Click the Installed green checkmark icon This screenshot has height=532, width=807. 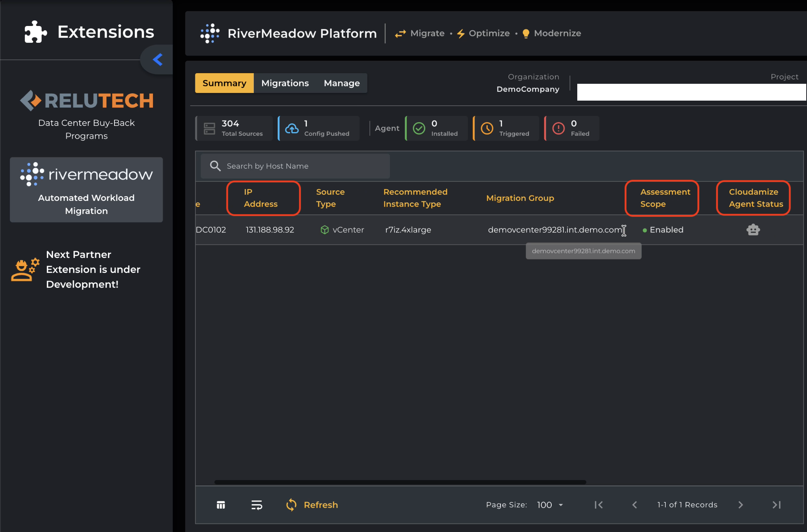419,128
